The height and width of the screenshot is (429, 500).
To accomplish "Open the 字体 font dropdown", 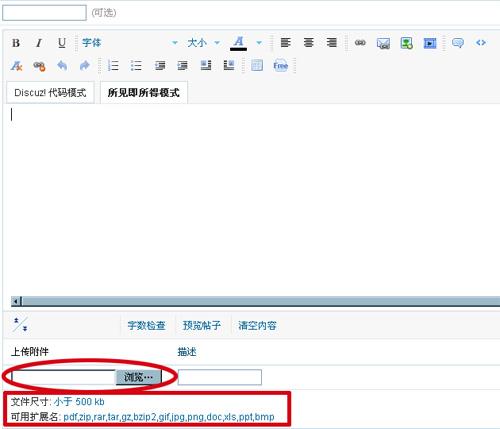I will point(129,43).
